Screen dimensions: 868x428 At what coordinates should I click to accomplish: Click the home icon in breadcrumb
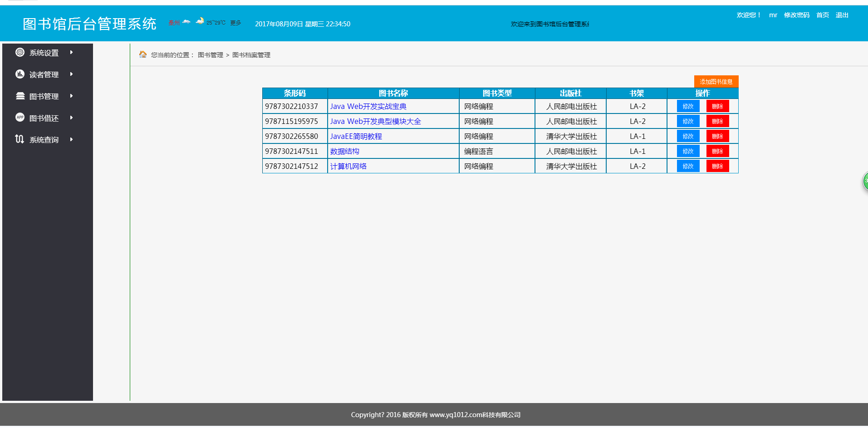click(x=143, y=54)
